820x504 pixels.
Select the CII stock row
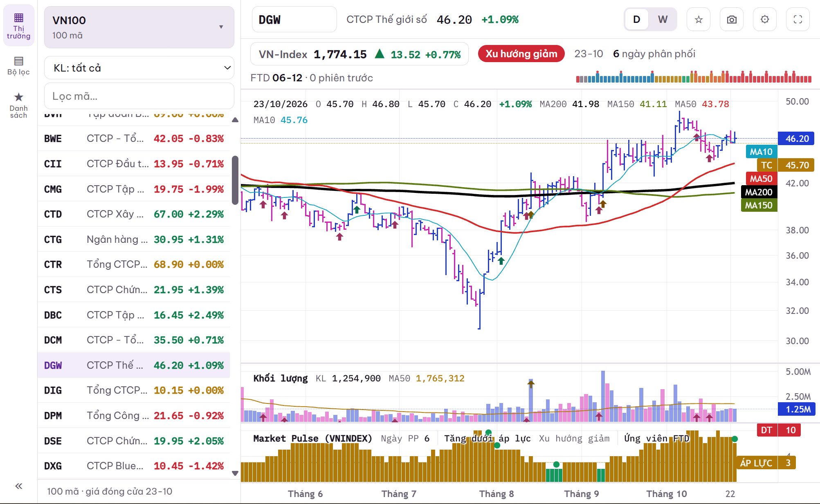coord(134,164)
